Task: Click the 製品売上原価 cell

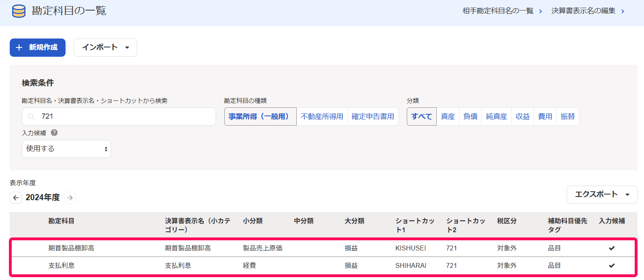Action: (263, 248)
